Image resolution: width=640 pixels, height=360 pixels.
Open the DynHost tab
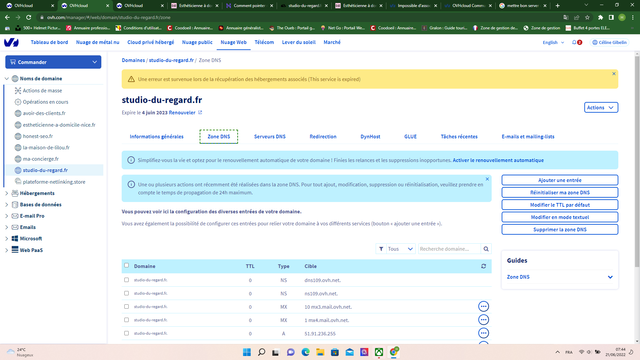point(370,137)
